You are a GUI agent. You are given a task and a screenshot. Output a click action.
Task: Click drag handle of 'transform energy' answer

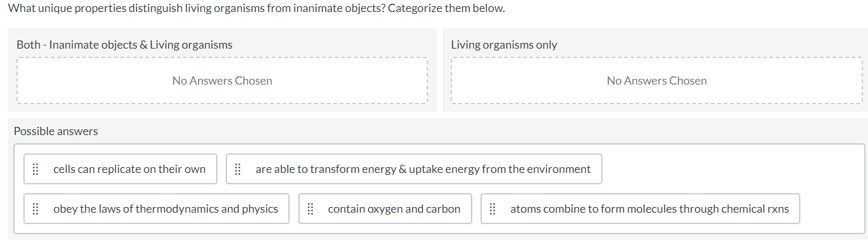238,169
